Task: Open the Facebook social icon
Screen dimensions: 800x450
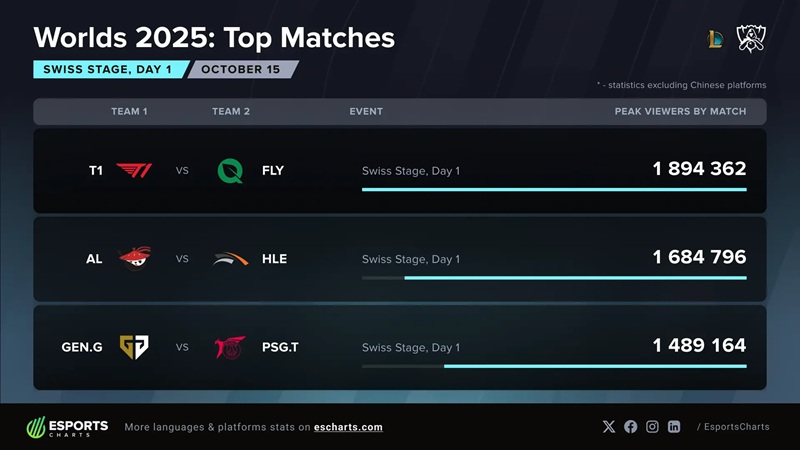Action: click(x=631, y=427)
